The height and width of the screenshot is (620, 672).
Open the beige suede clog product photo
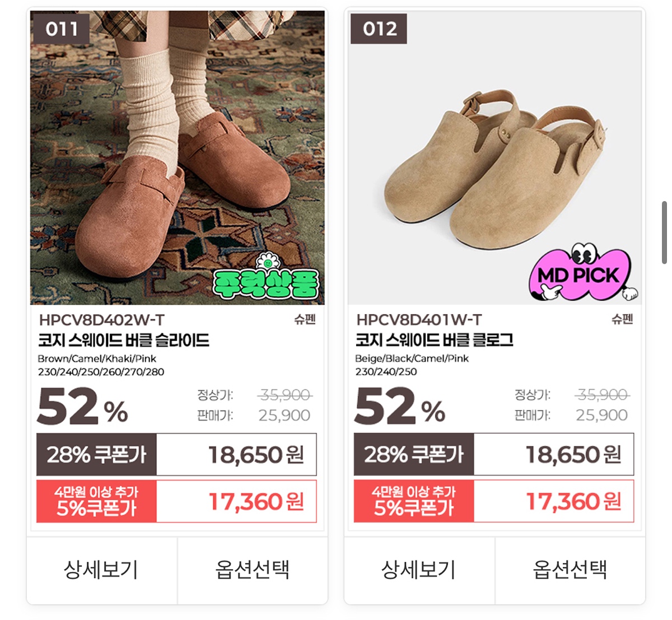tap(495, 157)
